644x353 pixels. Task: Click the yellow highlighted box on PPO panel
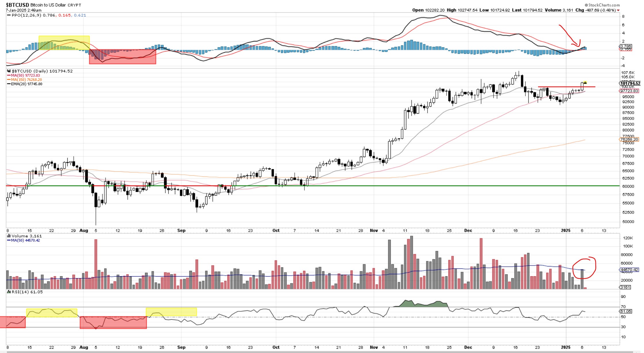64,43
